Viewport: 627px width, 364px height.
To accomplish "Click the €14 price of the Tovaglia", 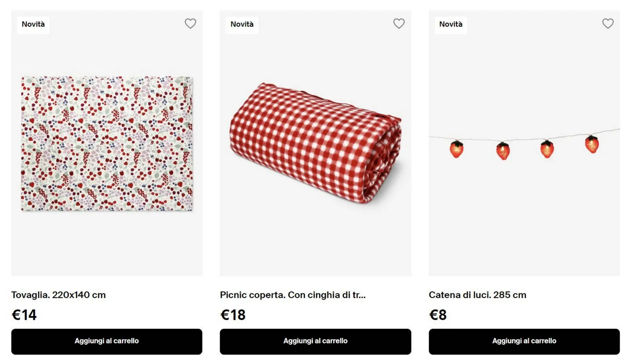I will pyautogui.click(x=24, y=315).
